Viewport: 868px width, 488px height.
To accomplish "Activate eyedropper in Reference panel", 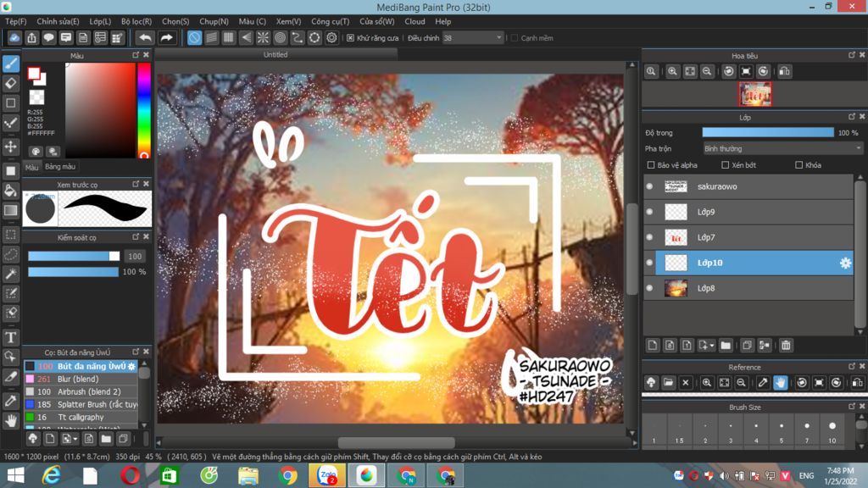I will [x=763, y=382].
